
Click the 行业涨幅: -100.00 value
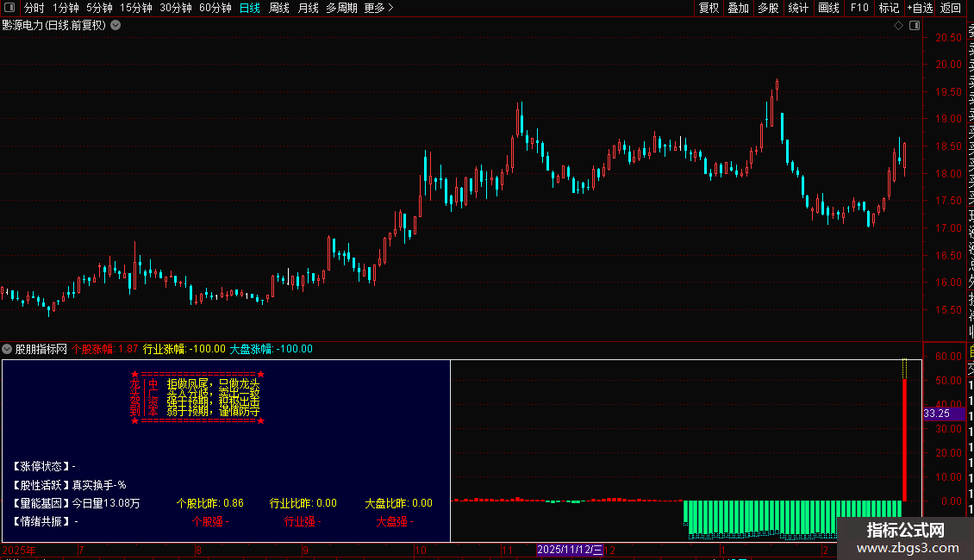pyautogui.click(x=184, y=349)
